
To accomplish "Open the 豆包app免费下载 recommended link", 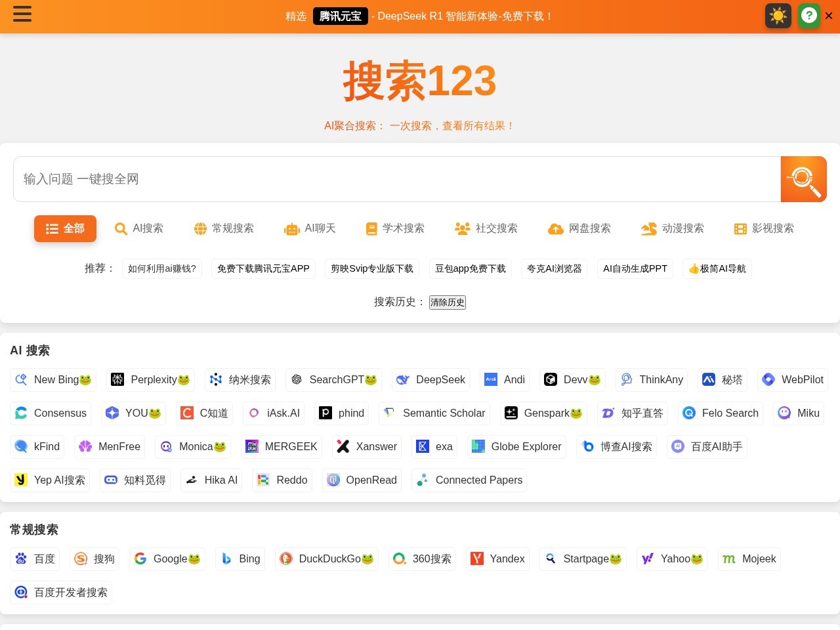I will (x=470, y=268).
